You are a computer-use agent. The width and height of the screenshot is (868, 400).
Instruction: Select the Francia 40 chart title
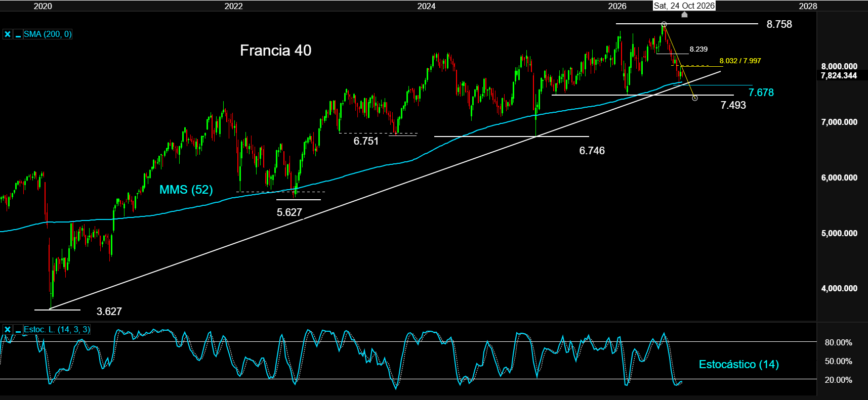275,51
